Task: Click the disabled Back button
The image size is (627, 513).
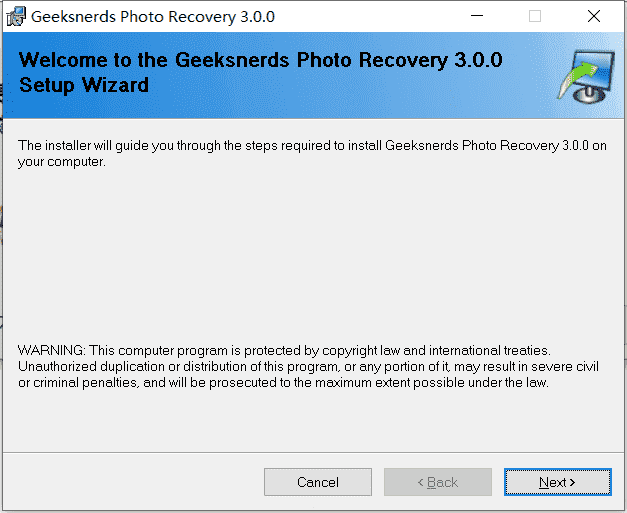Action: (x=438, y=482)
